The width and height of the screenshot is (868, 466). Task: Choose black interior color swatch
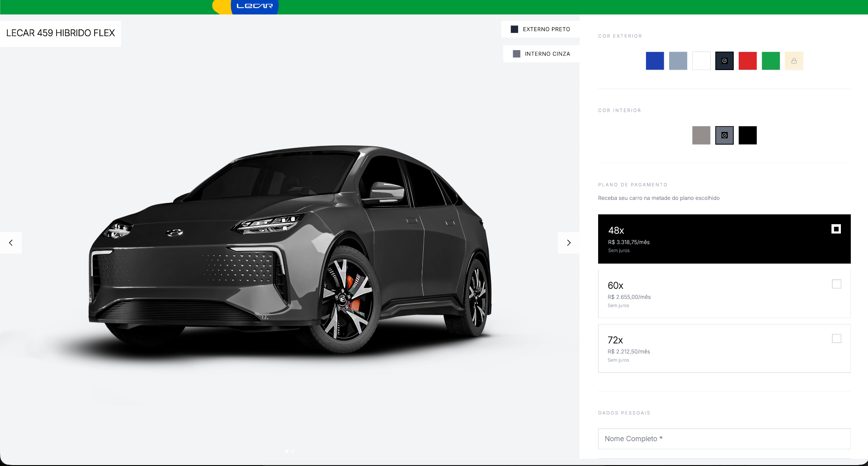(748, 135)
